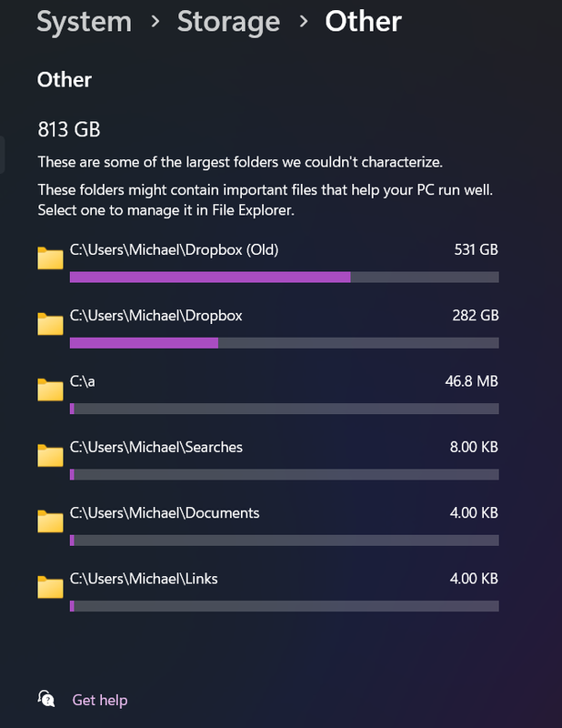The image size is (562, 728).
Task: Click the folder icon beside C:\a
Action: (50, 389)
